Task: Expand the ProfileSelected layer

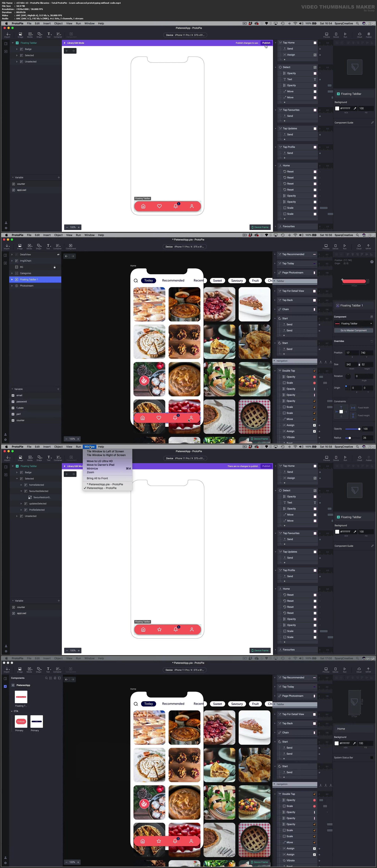Action: pyautogui.click(x=21, y=510)
